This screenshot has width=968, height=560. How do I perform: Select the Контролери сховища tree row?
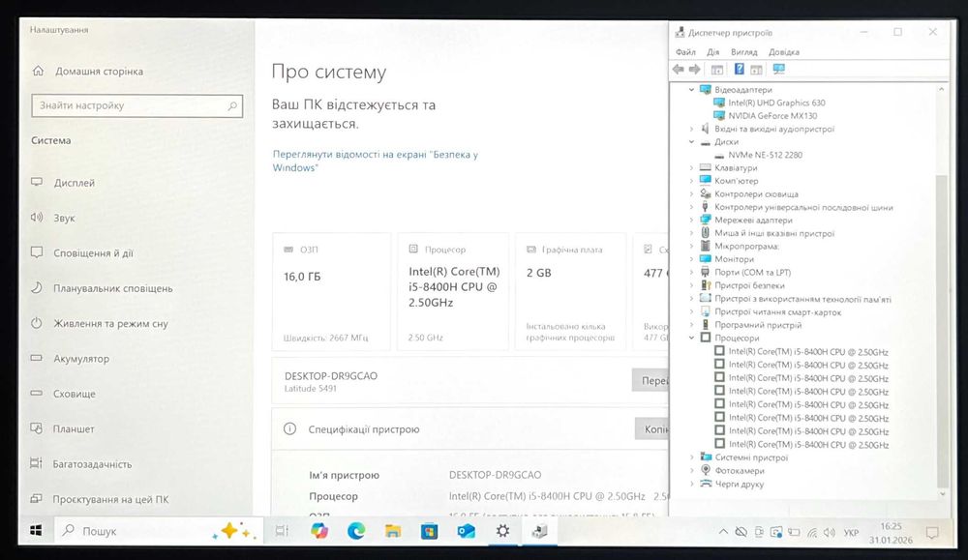click(749, 194)
